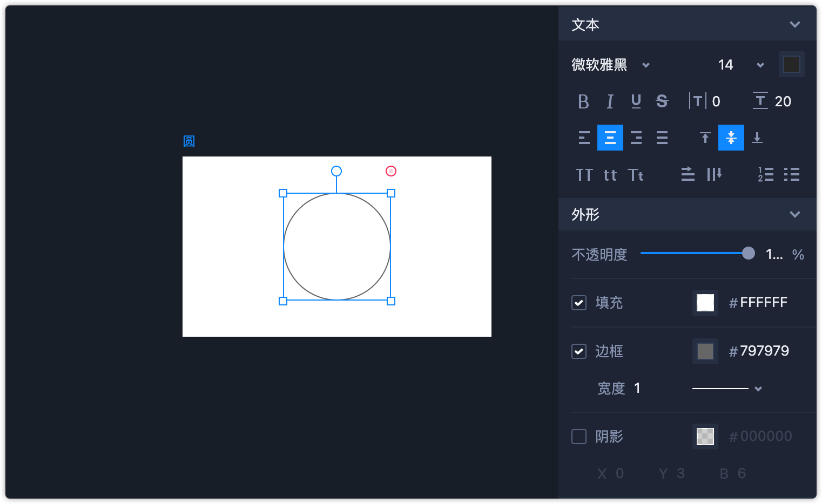Image resolution: width=822 pixels, height=504 pixels.
Task: Click the border width value field
Action: [637, 389]
